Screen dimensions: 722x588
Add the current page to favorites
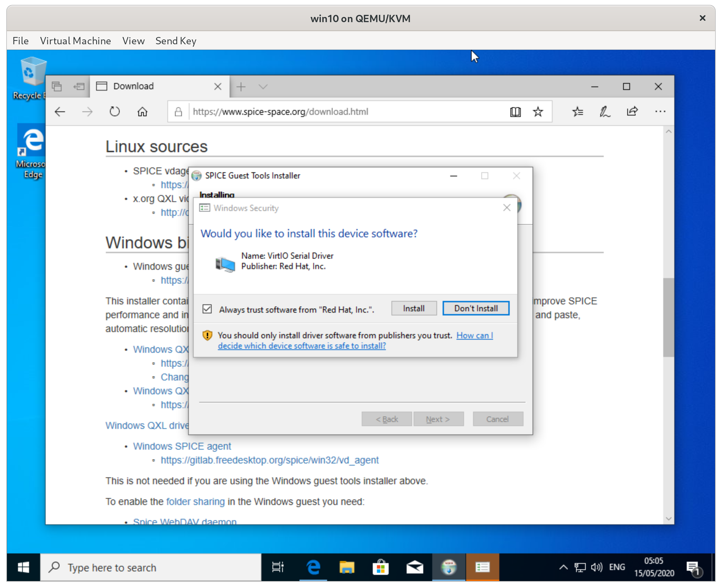537,111
